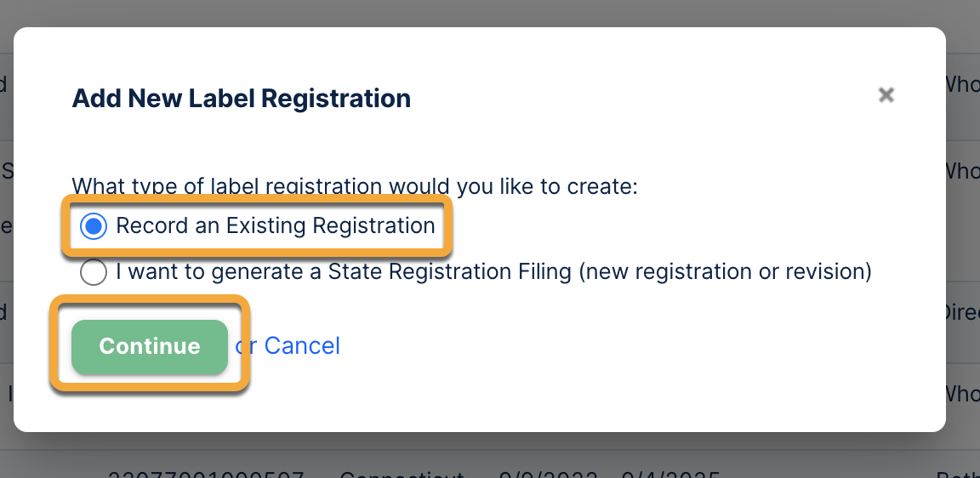Click the dimmed backdrop above the dialog
Image resolution: width=980 pixels, height=478 pixels.
point(490,12)
